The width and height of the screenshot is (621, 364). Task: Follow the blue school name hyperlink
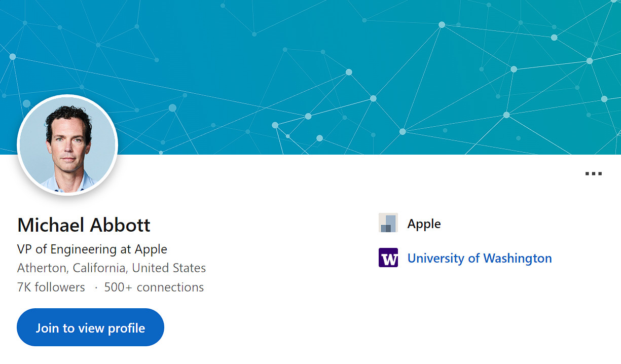coord(479,258)
